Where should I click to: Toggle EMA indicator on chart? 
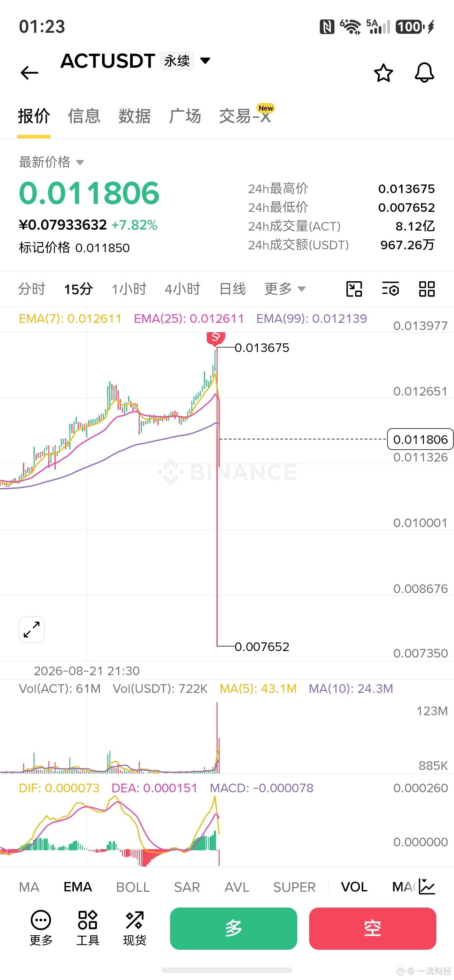click(77, 887)
